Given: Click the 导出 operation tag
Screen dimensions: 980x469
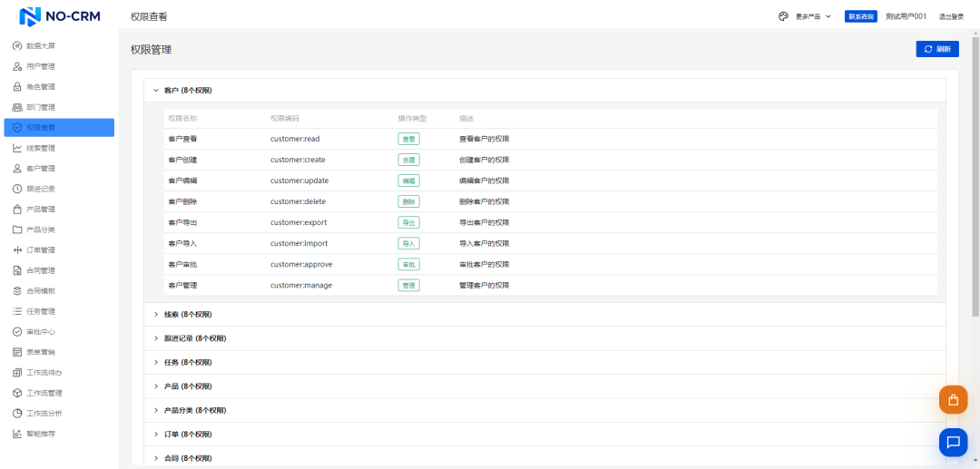Looking at the screenshot, I should tap(408, 222).
